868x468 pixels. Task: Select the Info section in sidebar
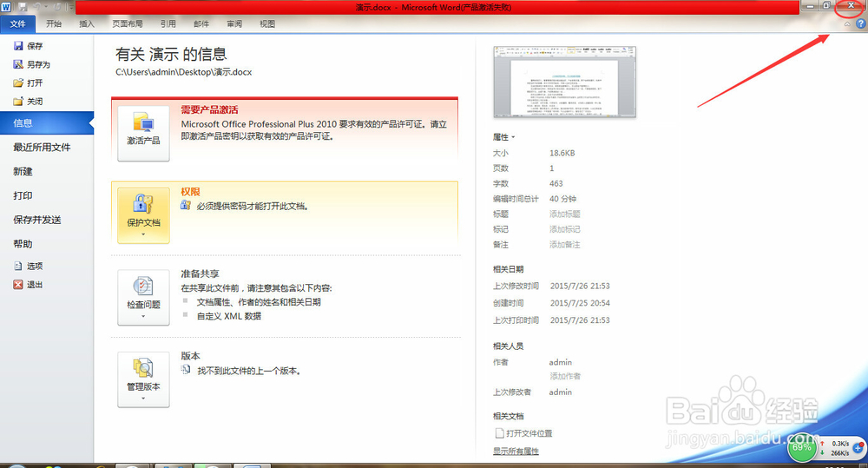coord(47,123)
